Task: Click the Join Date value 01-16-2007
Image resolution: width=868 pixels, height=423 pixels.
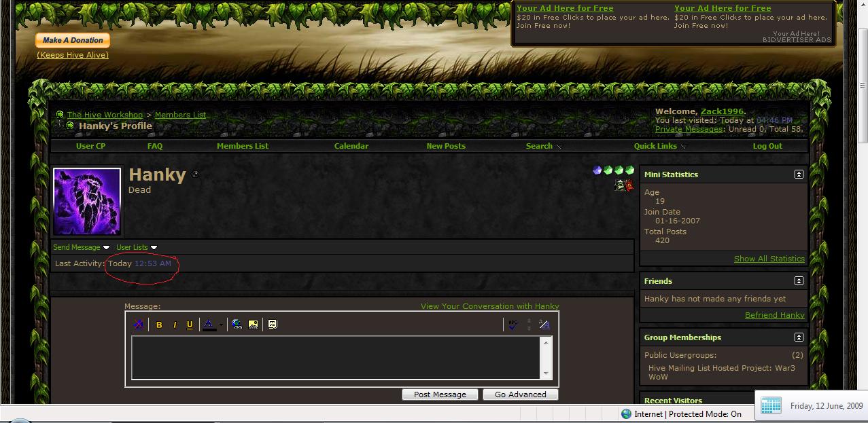Action: (678, 221)
